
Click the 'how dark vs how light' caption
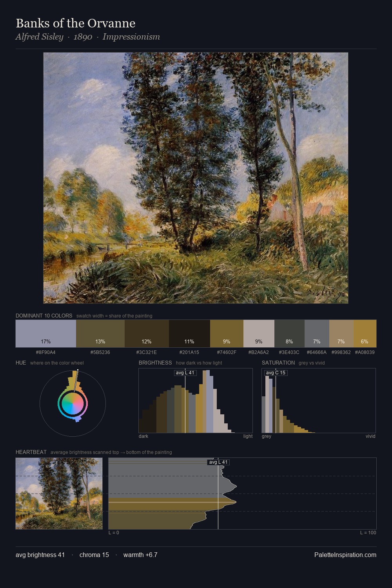pos(199,363)
